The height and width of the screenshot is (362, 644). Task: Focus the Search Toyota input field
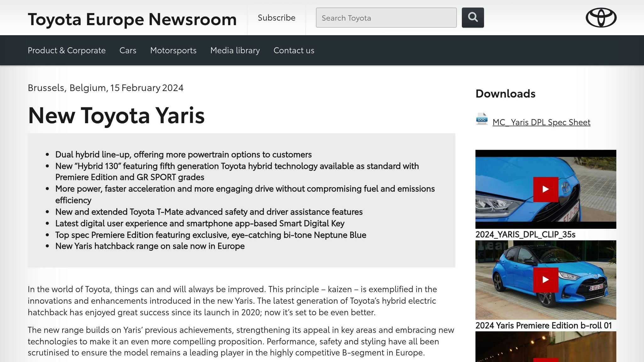386,18
